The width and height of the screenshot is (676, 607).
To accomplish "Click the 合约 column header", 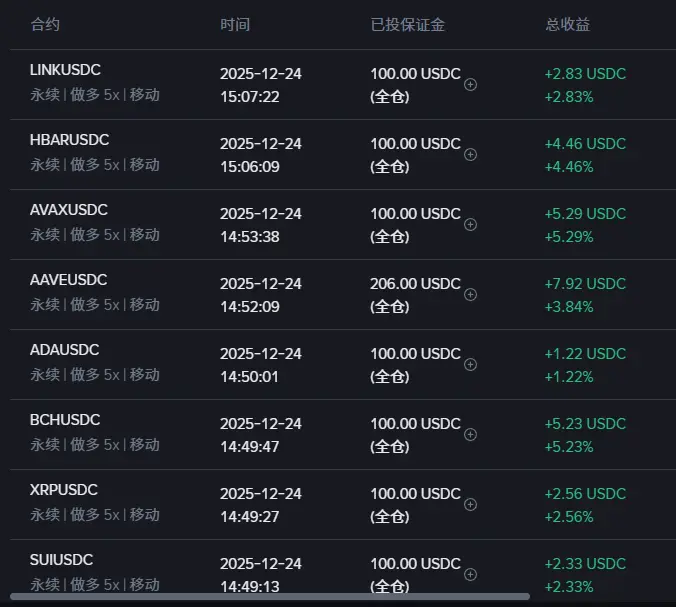I will 45,24.
